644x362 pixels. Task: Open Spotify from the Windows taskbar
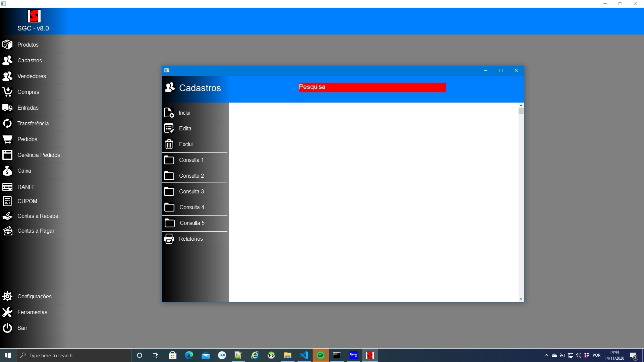pyautogui.click(x=321, y=355)
